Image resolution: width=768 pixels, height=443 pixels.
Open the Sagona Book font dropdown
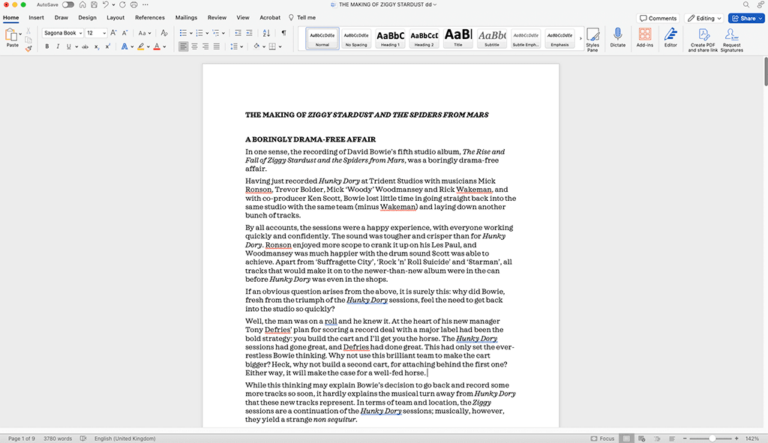[63, 33]
